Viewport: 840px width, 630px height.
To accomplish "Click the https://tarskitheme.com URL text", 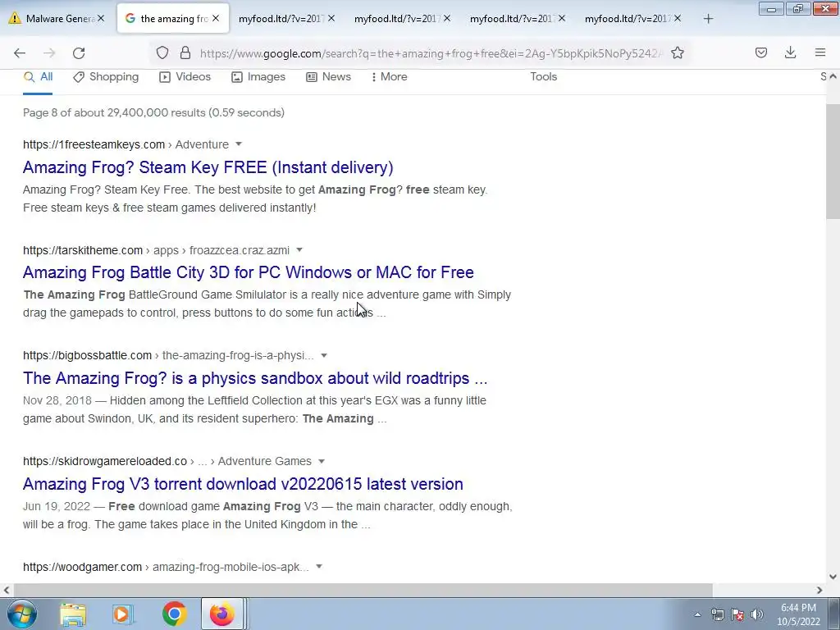I will point(83,251).
